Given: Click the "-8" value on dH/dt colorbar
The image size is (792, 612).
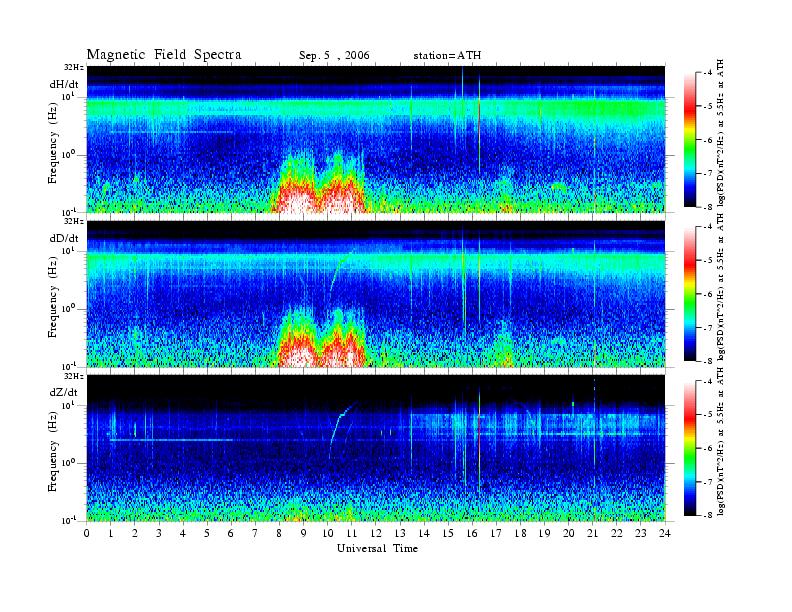Looking at the screenshot, I should (708, 207).
